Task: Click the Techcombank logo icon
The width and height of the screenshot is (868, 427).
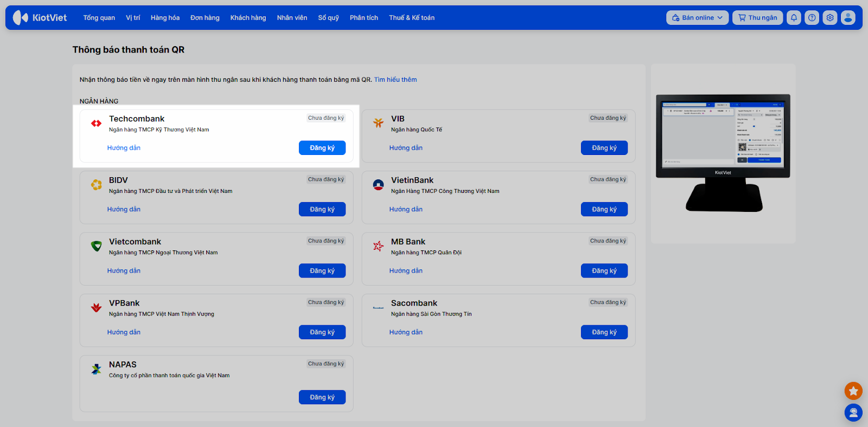Action: coord(97,124)
